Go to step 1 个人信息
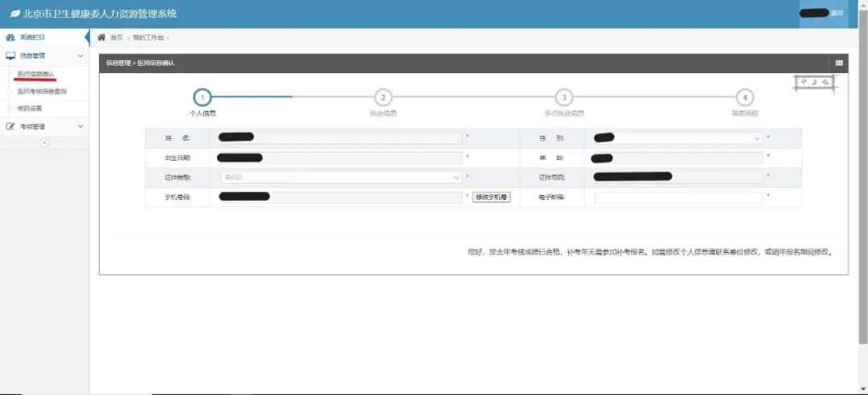The height and width of the screenshot is (395, 868). pos(202,98)
